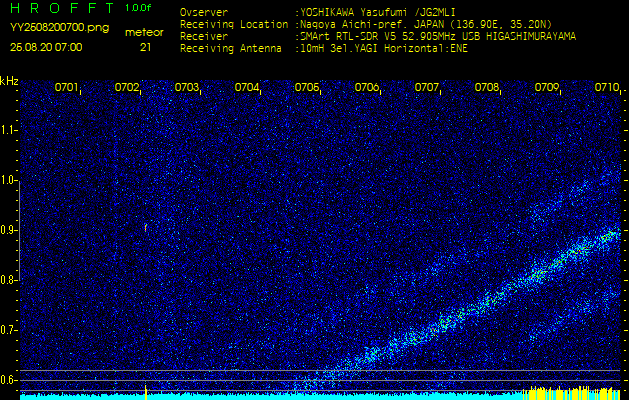This screenshot has width=629, height=400.
Task: Click the small red meteor echo near 0.9 kHz
Action: tap(146, 228)
